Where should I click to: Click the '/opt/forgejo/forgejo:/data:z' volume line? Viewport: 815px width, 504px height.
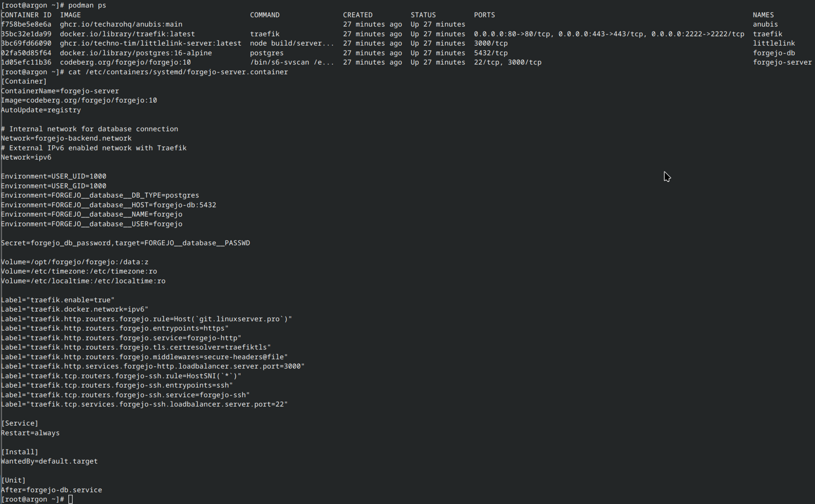point(75,262)
